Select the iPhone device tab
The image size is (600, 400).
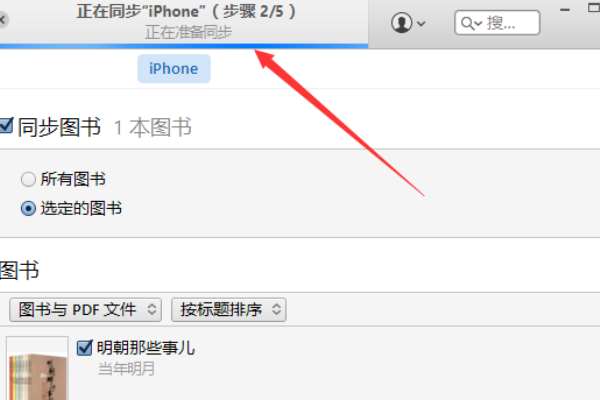pos(174,69)
